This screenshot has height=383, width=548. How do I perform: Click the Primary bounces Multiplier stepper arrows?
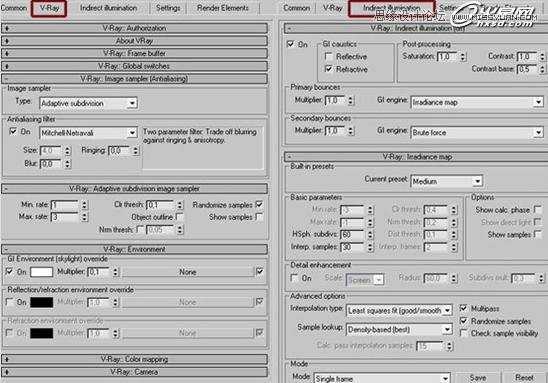[x=351, y=101]
